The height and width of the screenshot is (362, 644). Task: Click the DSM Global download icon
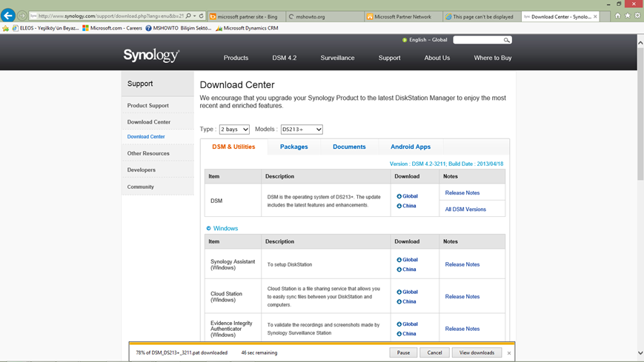click(399, 196)
